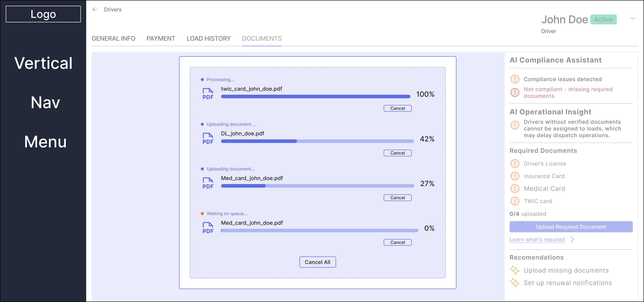Image resolution: width=644 pixels, height=302 pixels.
Task: Click sparkle icon beside Upload missing documents
Action: [x=515, y=270]
